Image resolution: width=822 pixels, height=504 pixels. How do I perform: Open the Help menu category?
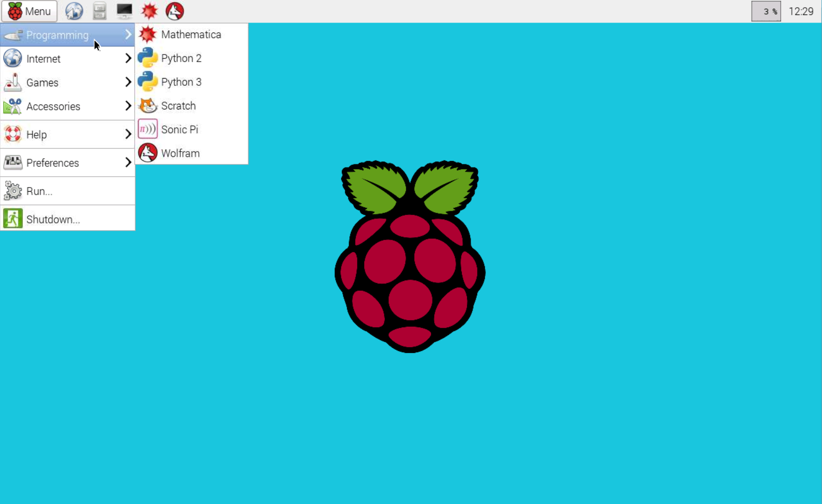pos(67,135)
